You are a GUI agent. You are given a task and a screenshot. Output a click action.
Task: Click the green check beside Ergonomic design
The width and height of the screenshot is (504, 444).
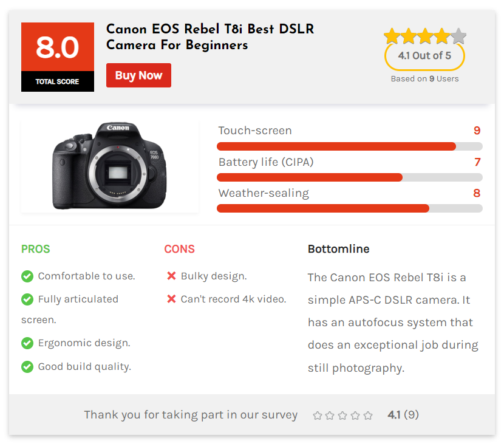27,343
